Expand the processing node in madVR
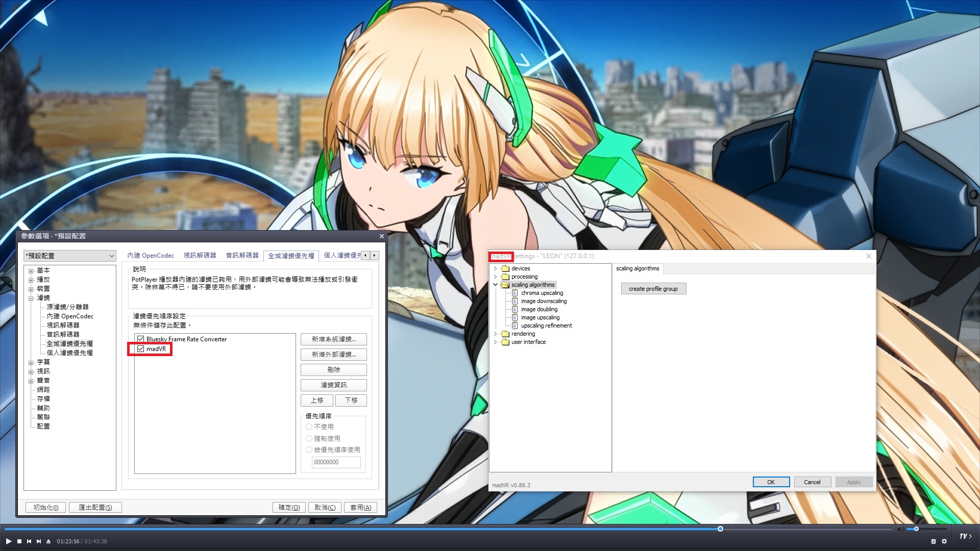The width and height of the screenshot is (980, 551). [x=495, y=277]
